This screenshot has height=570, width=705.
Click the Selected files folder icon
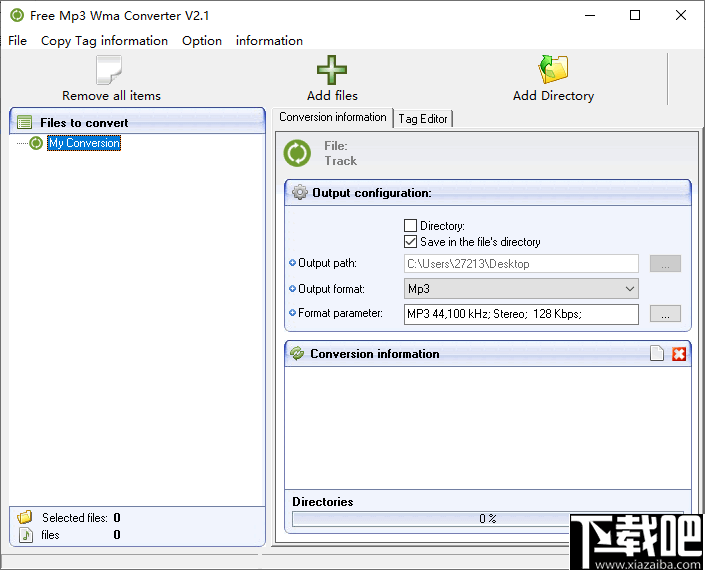point(25,517)
